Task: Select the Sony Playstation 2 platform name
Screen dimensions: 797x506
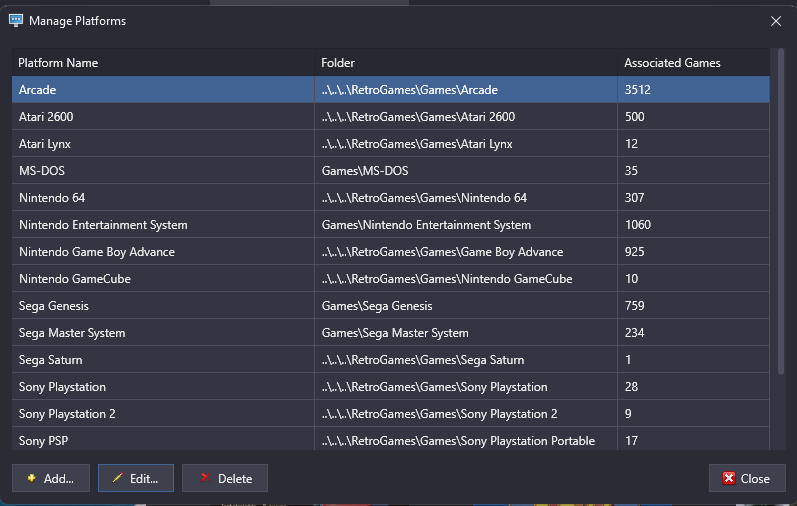Action: coord(67,413)
